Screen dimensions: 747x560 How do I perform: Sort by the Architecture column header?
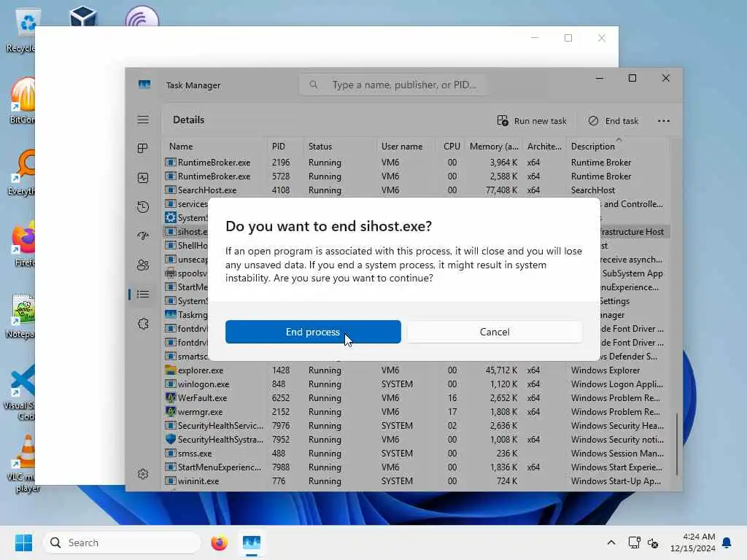[544, 147]
